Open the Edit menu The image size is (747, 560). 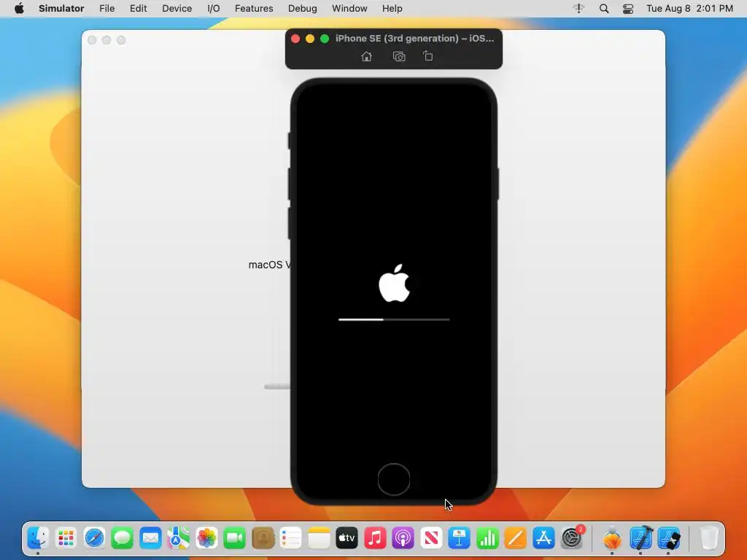(x=138, y=9)
